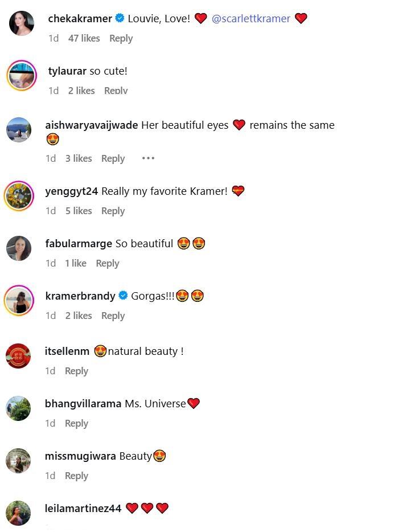The height and width of the screenshot is (532, 394).
Task: Open the three-dot menu on aishwaryavaijwade's comment
Action: pyautogui.click(x=148, y=158)
